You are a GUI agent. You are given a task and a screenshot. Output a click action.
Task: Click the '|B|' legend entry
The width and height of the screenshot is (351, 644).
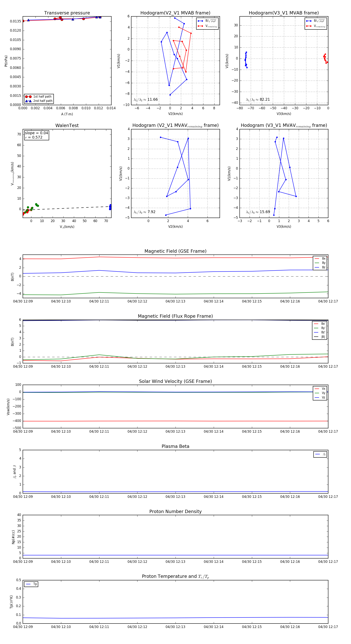point(320,337)
